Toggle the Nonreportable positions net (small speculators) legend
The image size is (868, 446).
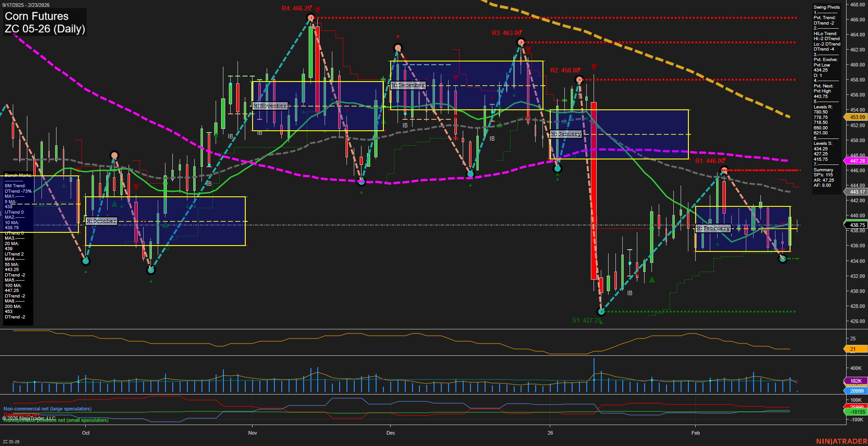point(56,420)
